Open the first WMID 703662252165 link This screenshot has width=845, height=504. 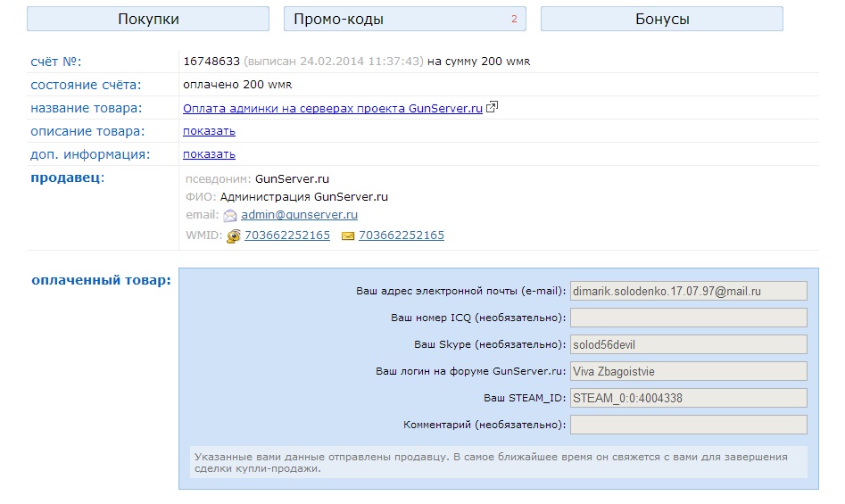(x=287, y=235)
